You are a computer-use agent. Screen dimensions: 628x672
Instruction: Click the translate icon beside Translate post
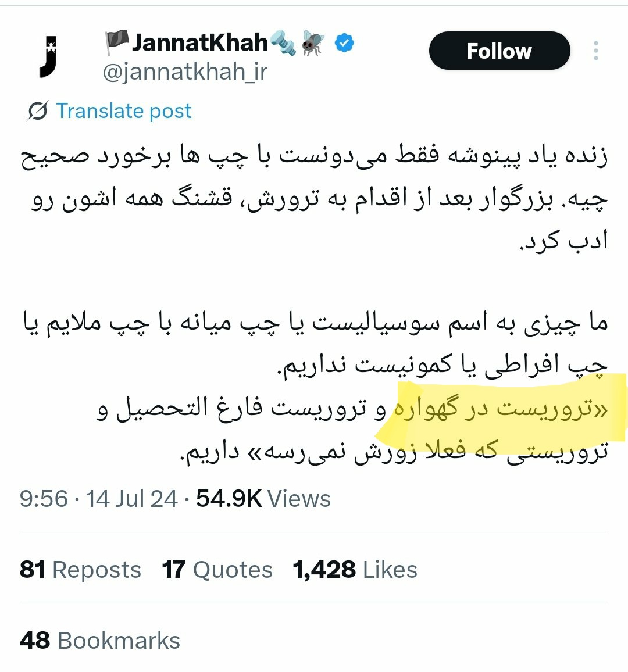[38, 111]
